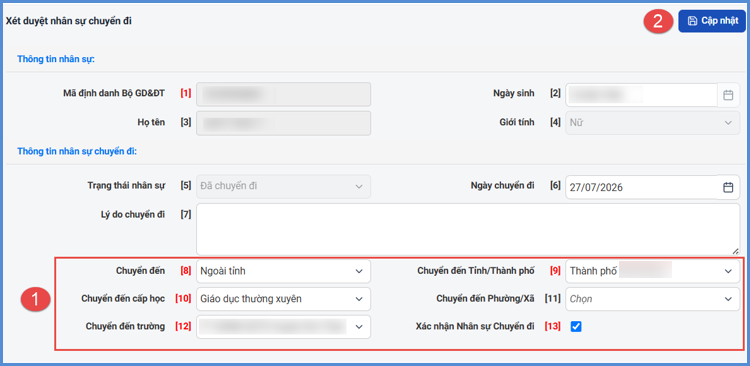Image resolution: width=750 pixels, height=366 pixels.
Task: Click the Mã định danh Bộ GD&ĐT field
Action: 283,94
